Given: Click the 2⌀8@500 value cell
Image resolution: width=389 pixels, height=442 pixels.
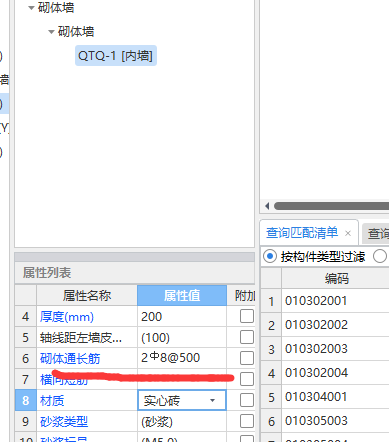Looking at the screenshot, I should pyautogui.click(x=182, y=358).
